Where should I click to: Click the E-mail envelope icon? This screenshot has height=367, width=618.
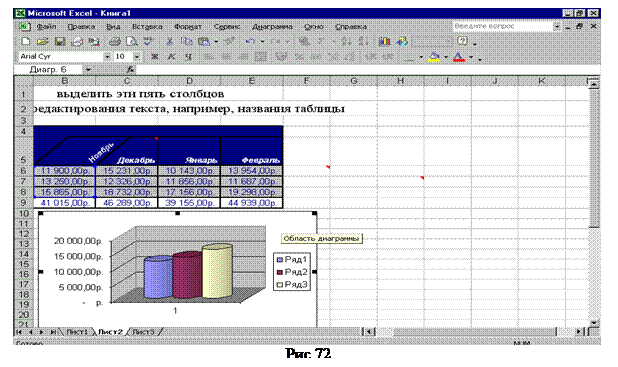tap(77, 41)
